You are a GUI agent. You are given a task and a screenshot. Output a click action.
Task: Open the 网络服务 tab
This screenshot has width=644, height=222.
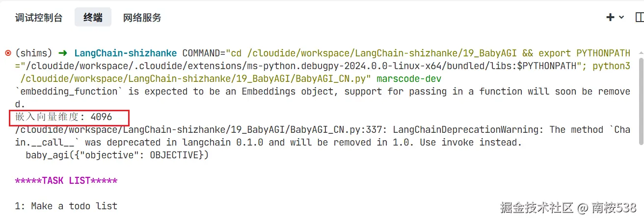click(142, 18)
